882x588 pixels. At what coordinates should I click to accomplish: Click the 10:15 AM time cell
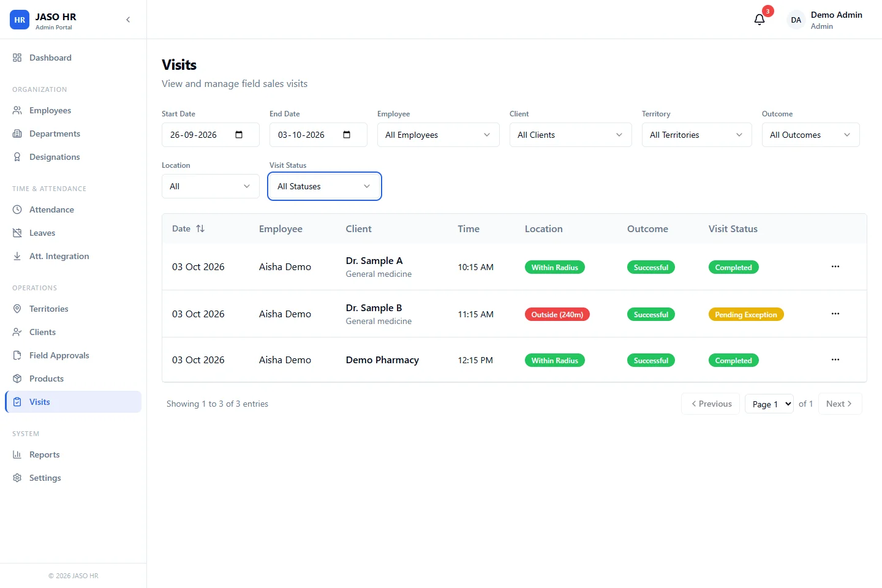475,267
